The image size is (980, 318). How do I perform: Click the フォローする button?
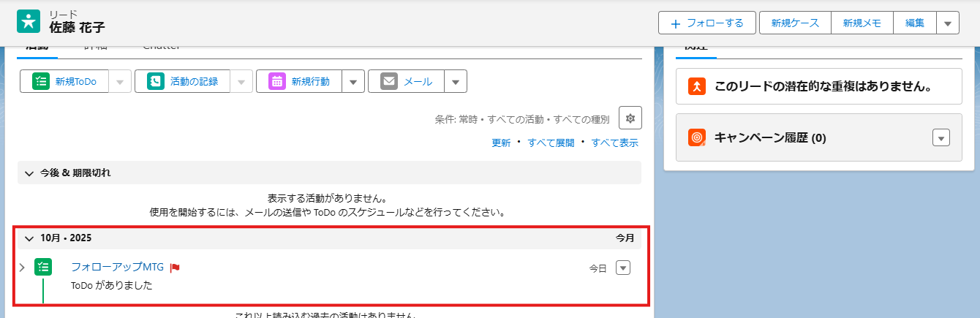pyautogui.click(x=707, y=23)
